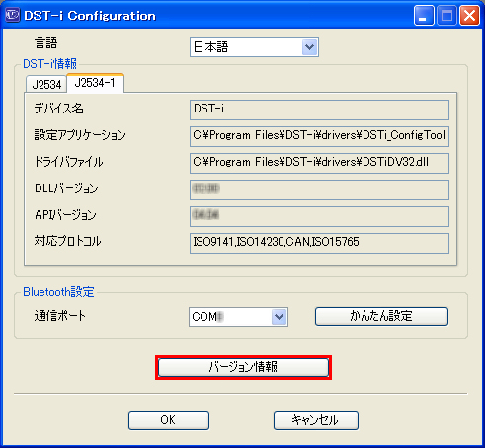The image size is (485, 448).
Task: Click the 対応プロトコル label
Action: coord(67,241)
